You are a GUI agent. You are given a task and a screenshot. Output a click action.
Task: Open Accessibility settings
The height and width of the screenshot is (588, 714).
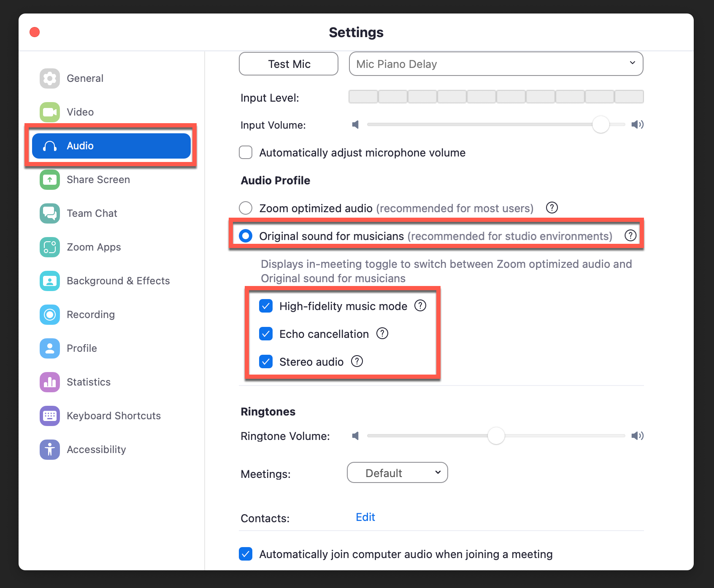pos(111,450)
